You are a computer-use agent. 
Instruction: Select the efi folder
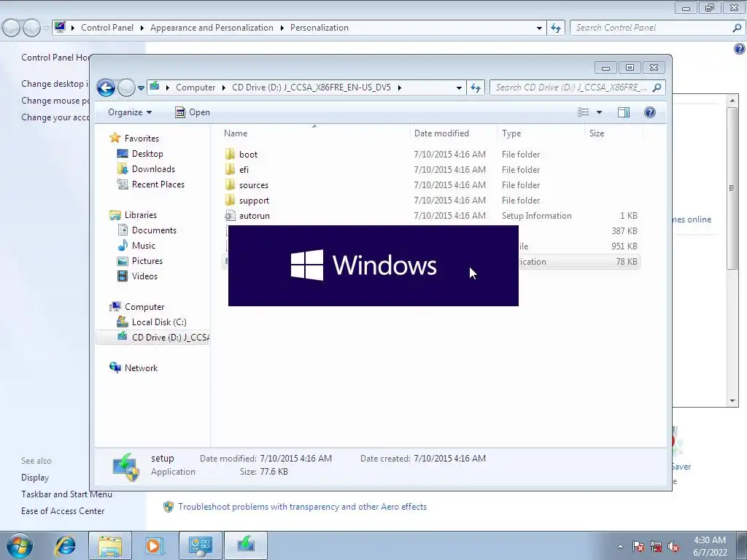point(244,169)
